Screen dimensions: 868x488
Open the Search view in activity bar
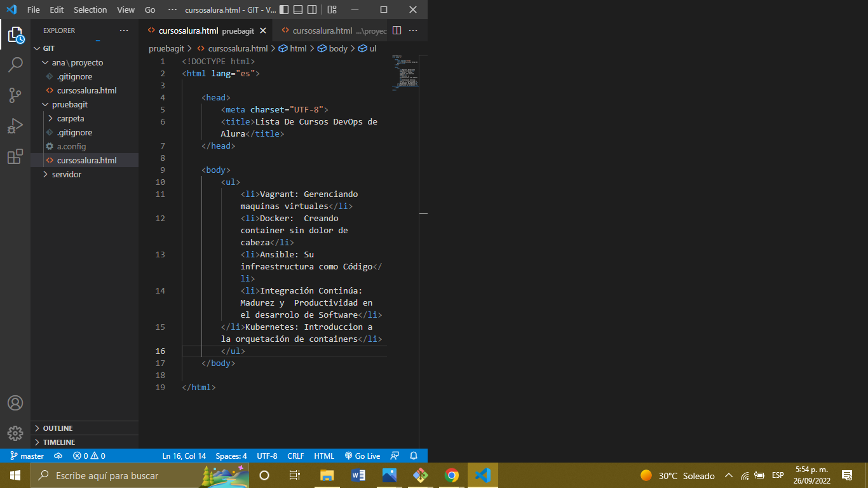tap(15, 65)
